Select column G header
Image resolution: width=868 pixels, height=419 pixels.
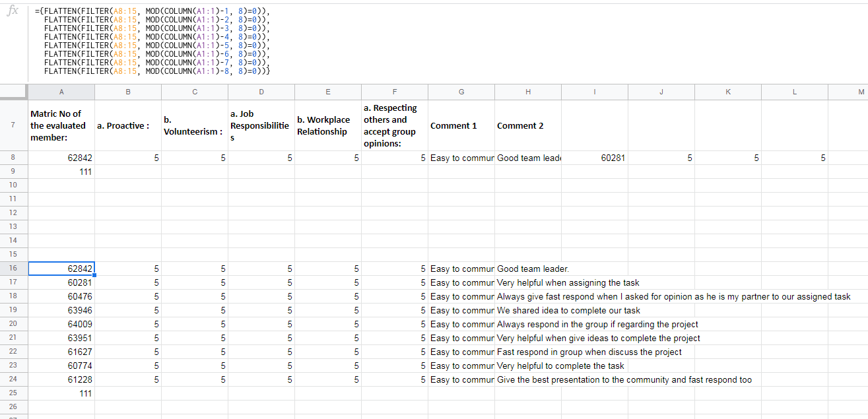tap(461, 92)
